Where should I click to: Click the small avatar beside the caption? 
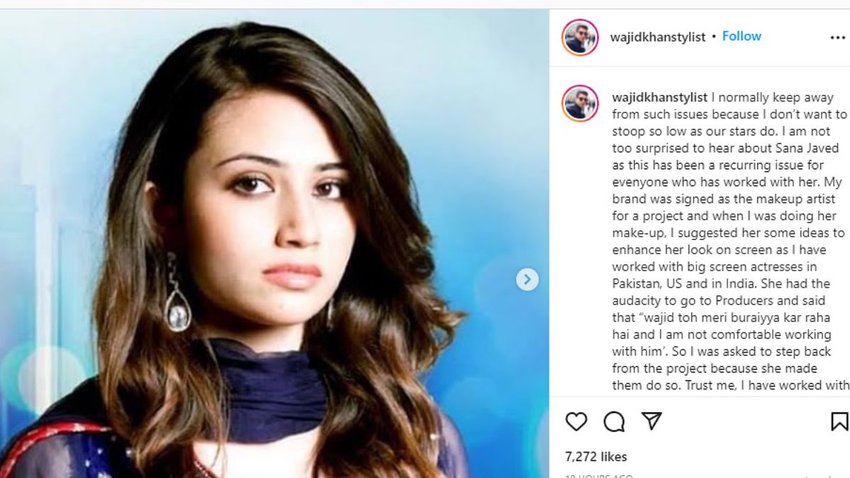point(580,104)
